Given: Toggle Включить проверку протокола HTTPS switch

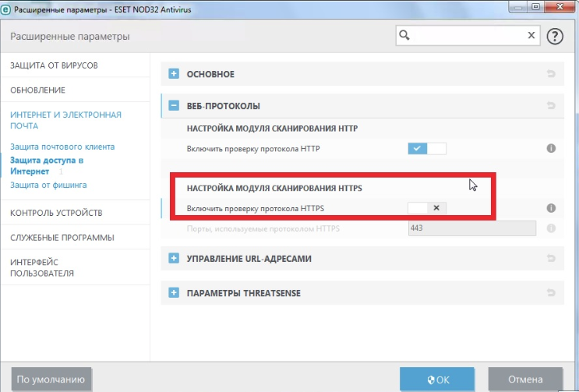Looking at the screenshot, I should click(427, 208).
